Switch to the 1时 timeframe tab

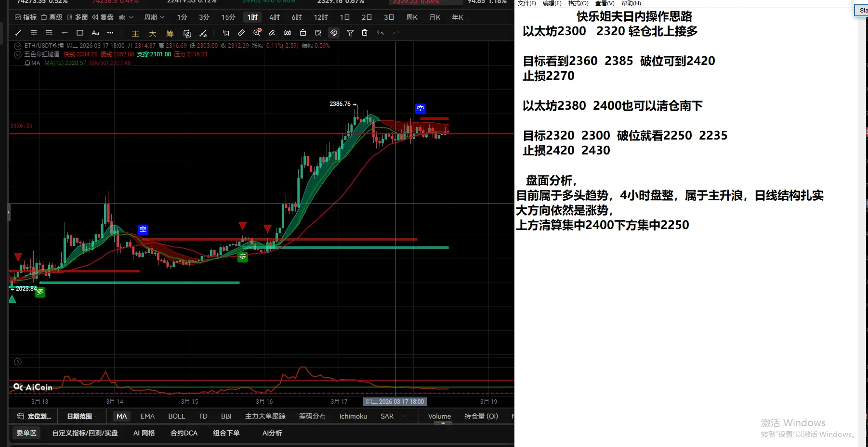click(x=252, y=17)
